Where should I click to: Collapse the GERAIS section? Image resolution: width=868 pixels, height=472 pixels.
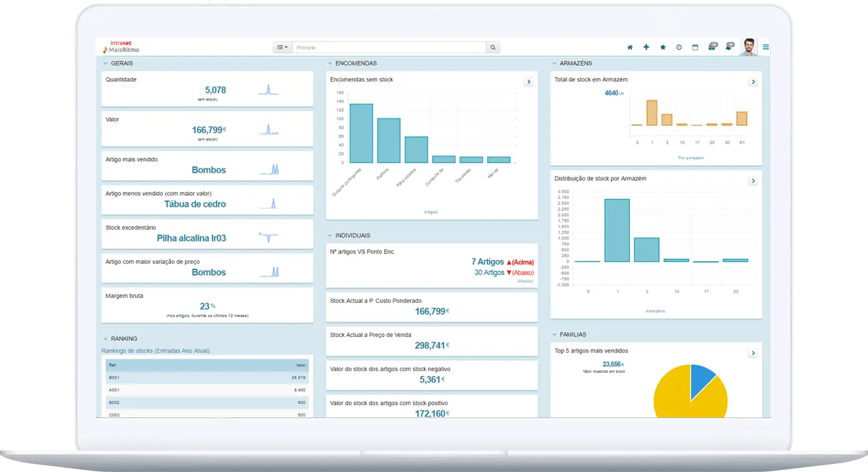point(105,63)
